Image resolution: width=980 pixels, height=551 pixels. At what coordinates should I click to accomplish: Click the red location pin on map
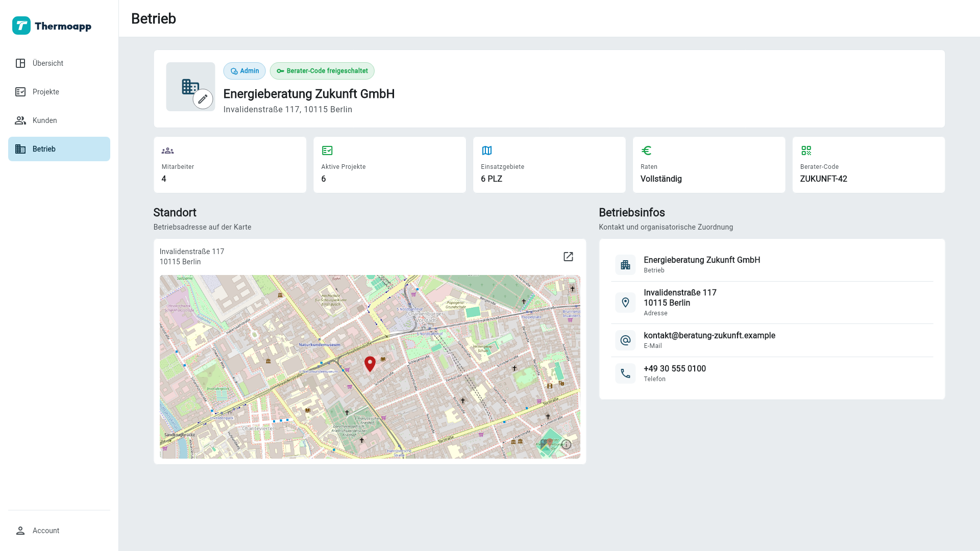pyautogui.click(x=370, y=364)
